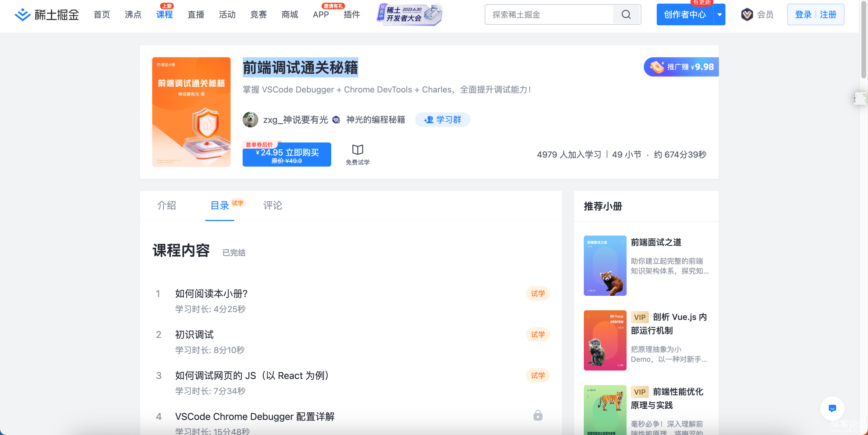Click the author level badge icon
Viewport: 868px width, 435px height.
(336, 120)
